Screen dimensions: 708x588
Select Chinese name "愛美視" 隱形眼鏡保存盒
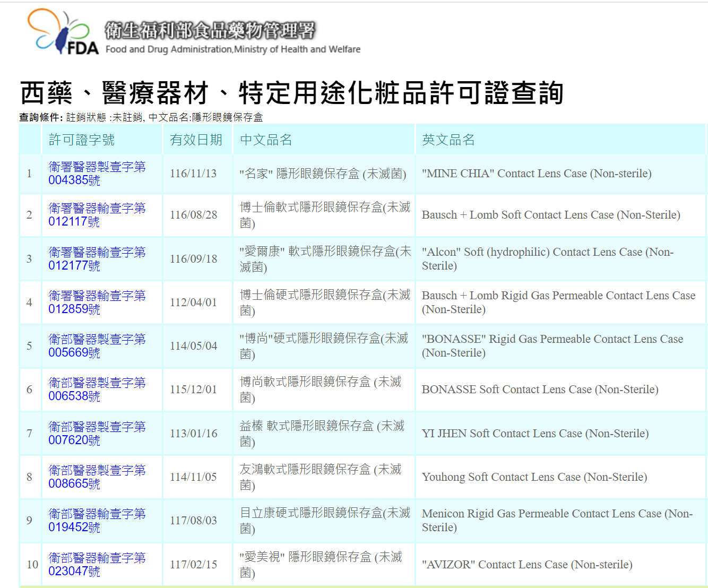click(321, 565)
